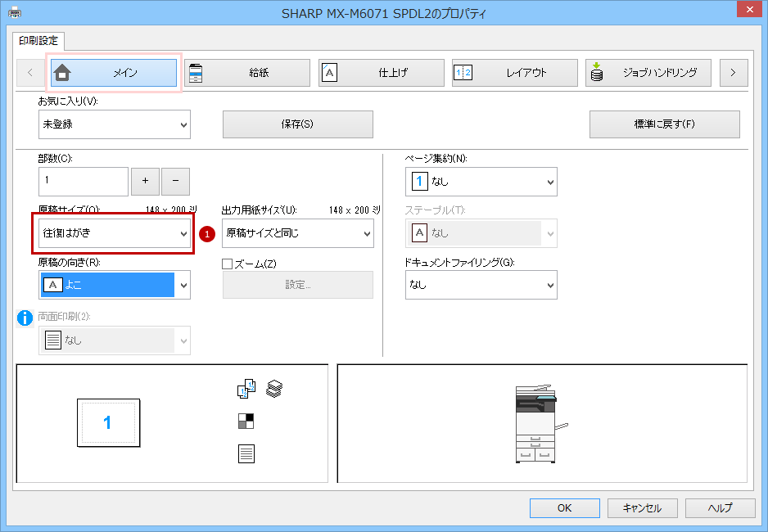Switch to the レイアウト tab
This screenshot has width=768, height=532.
515,73
